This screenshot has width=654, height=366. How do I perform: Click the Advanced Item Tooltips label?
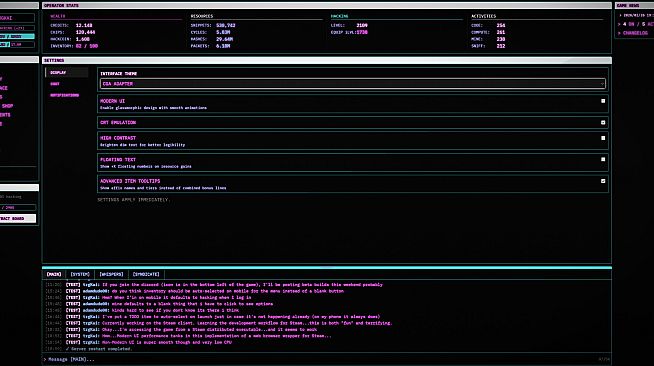pos(130,181)
